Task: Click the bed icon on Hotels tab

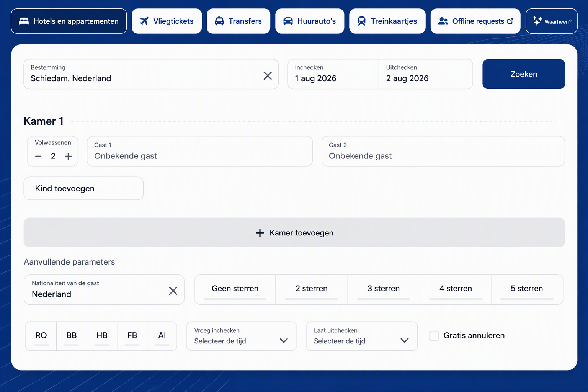Action: [x=24, y=21]
